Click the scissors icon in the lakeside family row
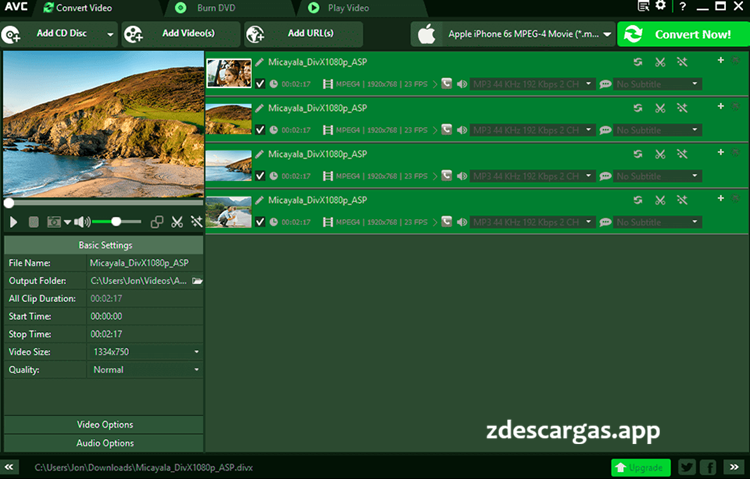Viewport: 750px width, 479px height. click(660, 200)
